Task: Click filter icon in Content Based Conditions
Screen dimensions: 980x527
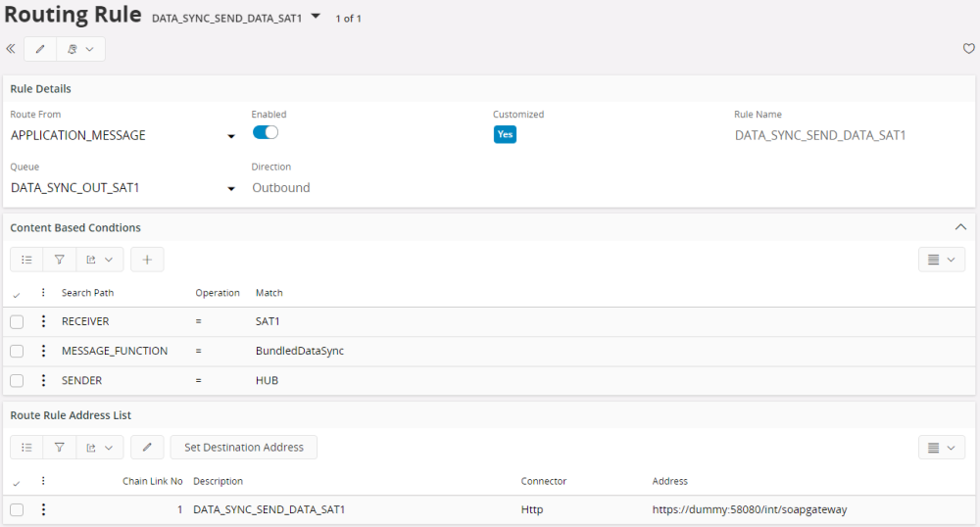Action: tap(59, 260)
